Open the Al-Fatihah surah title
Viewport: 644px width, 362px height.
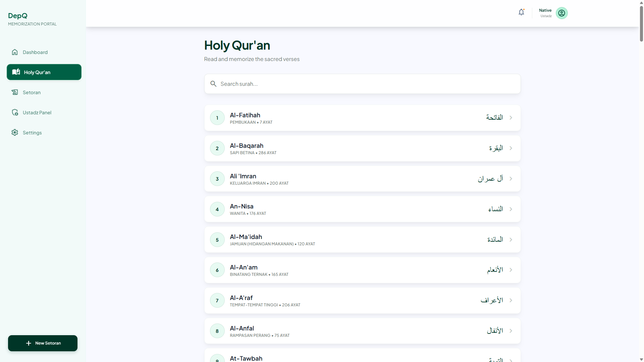[245, 115]
